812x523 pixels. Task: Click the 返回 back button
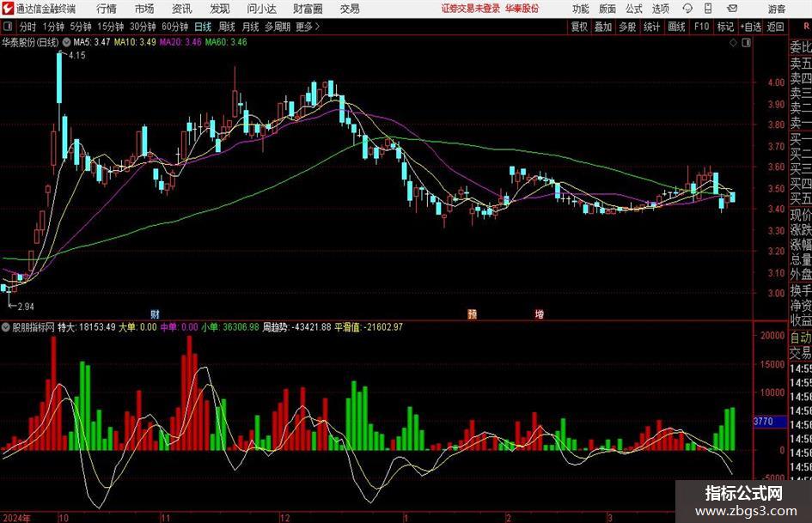click(775, 27)
